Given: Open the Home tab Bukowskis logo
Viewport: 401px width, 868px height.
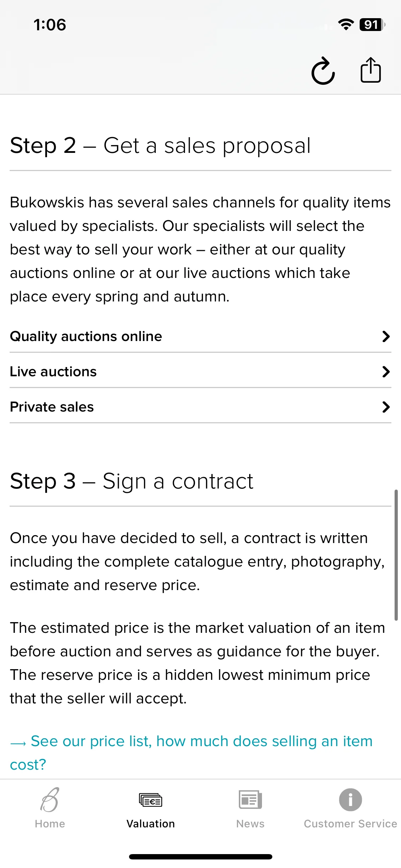Looking at the screenshot, I should click(50, 800).
